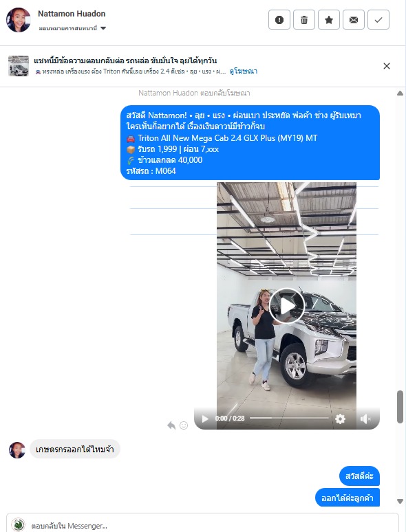Image resolution: width=406 pixels, height=532 pixels.
Task: Click the Messenger reply input field
Action: pyautogui.click(x=202, y=524)
